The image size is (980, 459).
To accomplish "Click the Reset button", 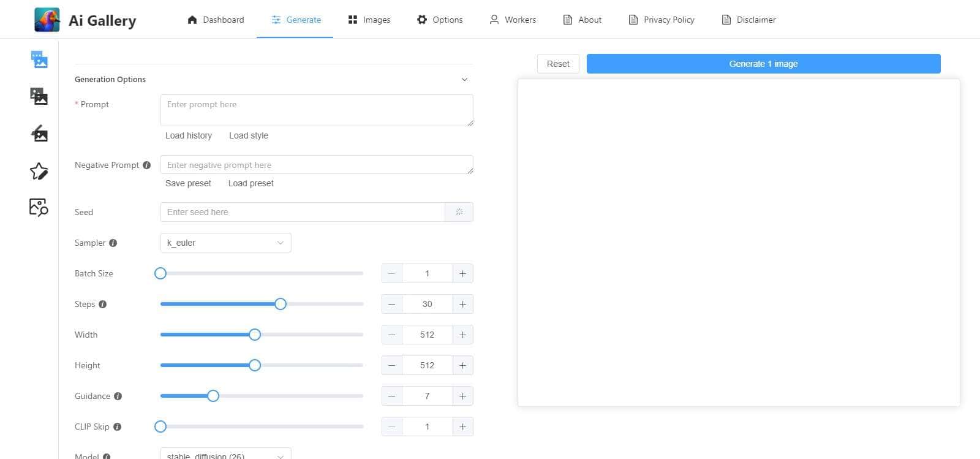I will click(x=558, y=64).
